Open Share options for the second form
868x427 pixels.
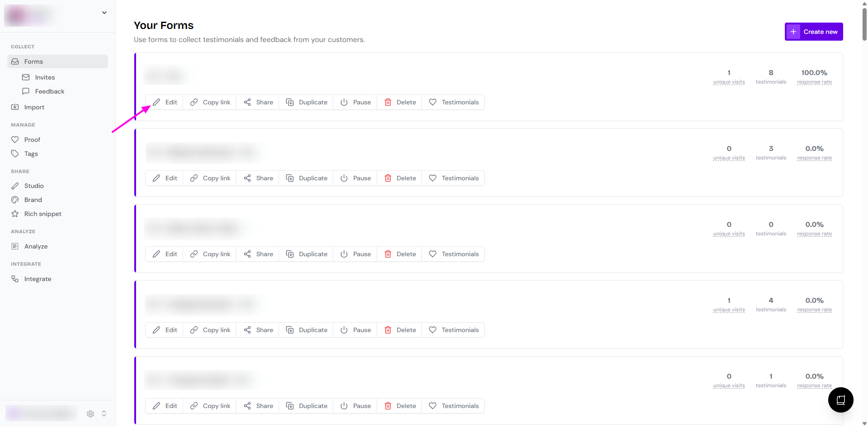[258, 178]
